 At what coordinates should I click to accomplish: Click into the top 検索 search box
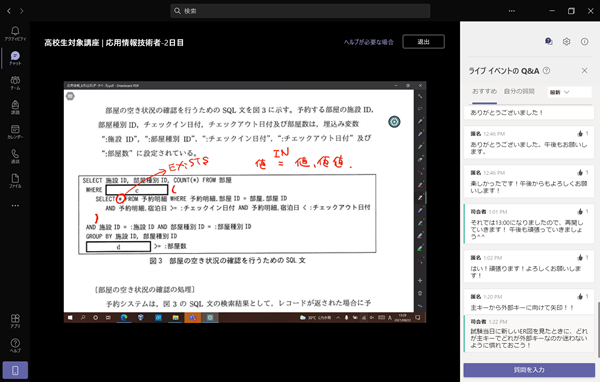(300, 11)
